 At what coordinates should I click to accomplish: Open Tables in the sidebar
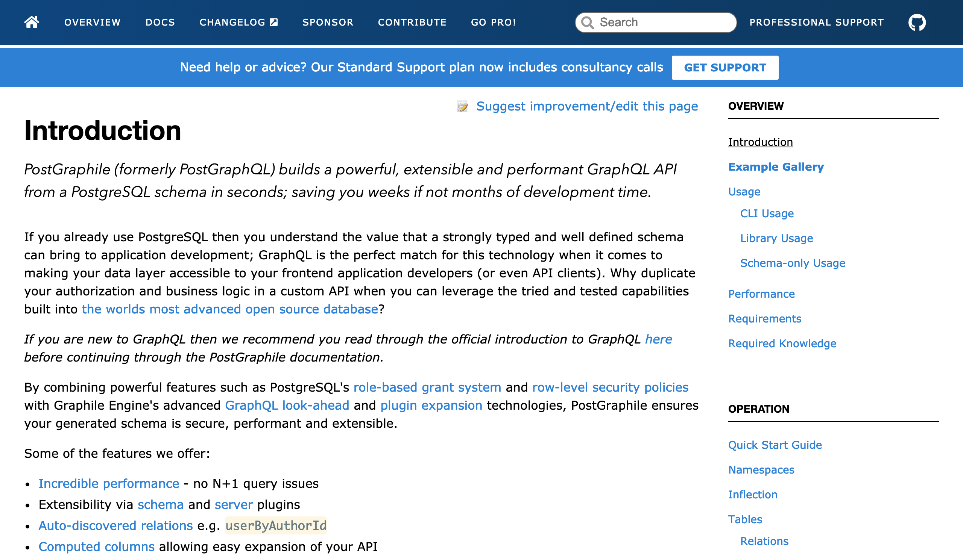tap(745, 519)
